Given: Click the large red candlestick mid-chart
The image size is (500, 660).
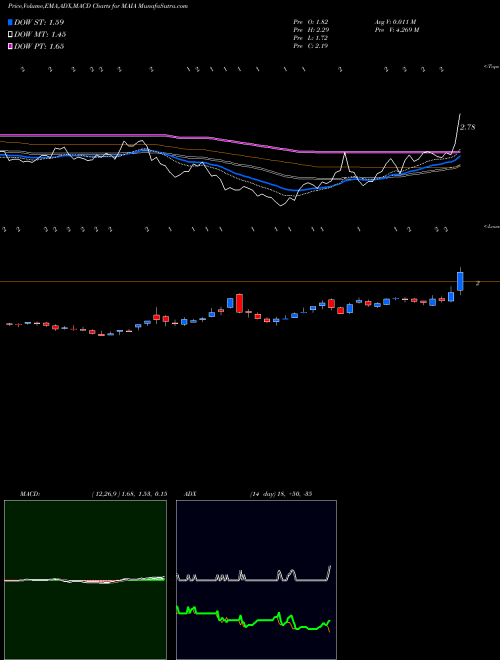Looking at the screenshot, I should [239, 303].
